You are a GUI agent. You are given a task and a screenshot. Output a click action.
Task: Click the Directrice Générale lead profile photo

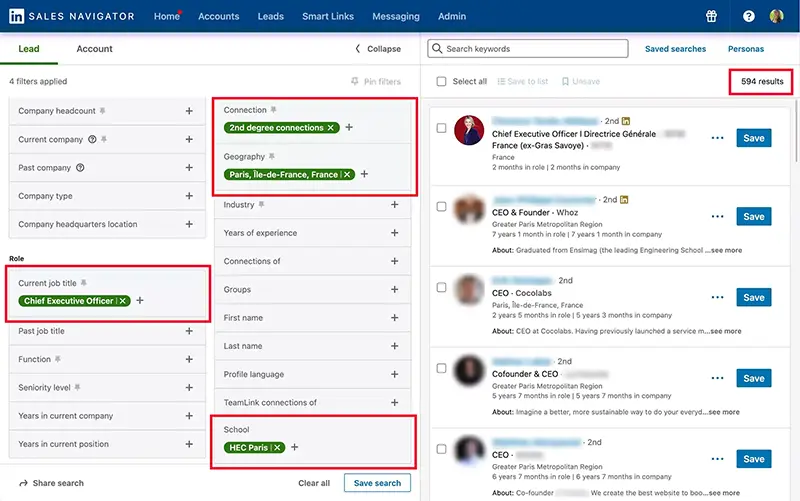(x=469, y=130)
